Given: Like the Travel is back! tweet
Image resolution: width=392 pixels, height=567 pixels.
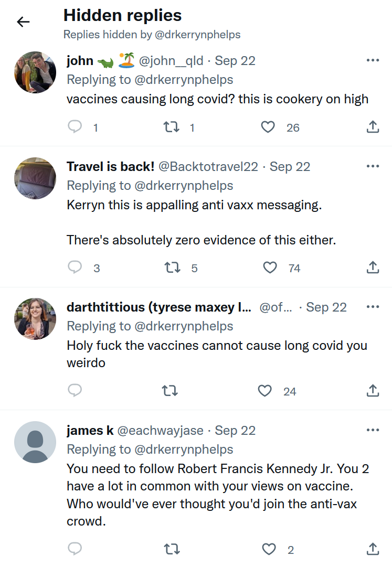Looking at the screenshot, I should point(270,268).
